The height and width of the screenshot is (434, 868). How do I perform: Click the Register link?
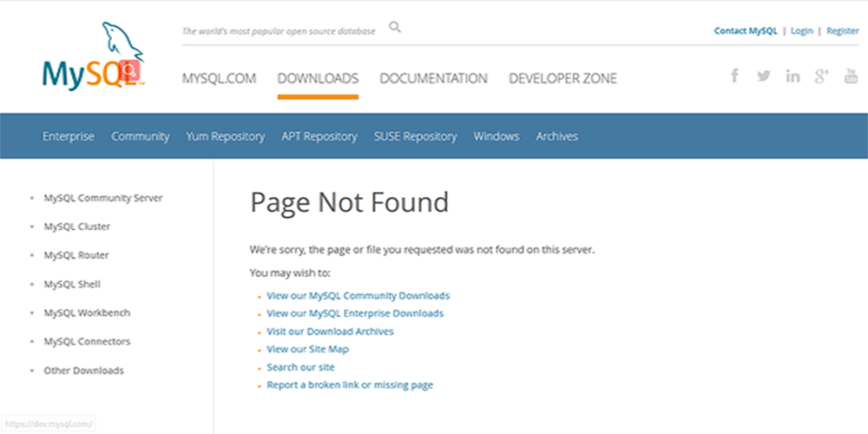coord(843,31)
